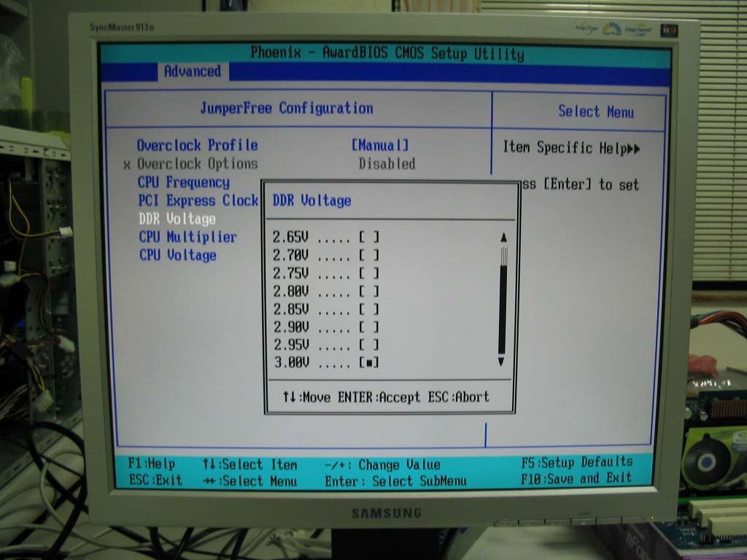Select the Advanced tab

[193, 71]
